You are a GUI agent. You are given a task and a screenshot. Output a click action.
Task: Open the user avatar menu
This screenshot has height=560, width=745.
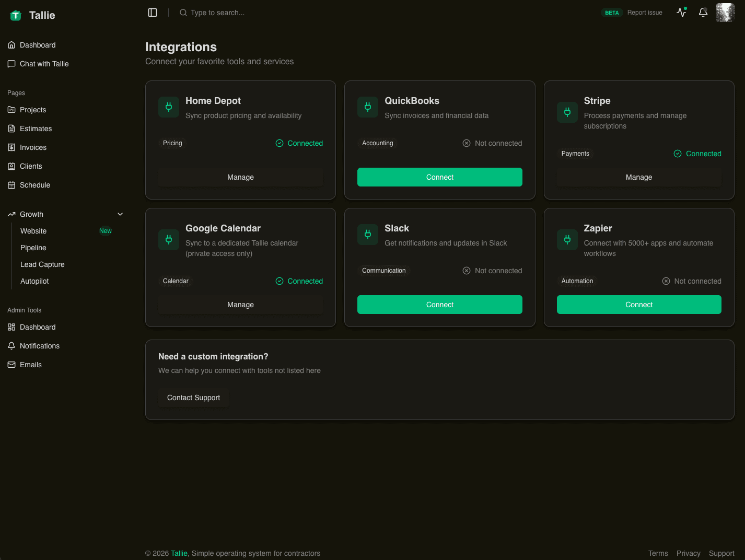coord(725,13)
